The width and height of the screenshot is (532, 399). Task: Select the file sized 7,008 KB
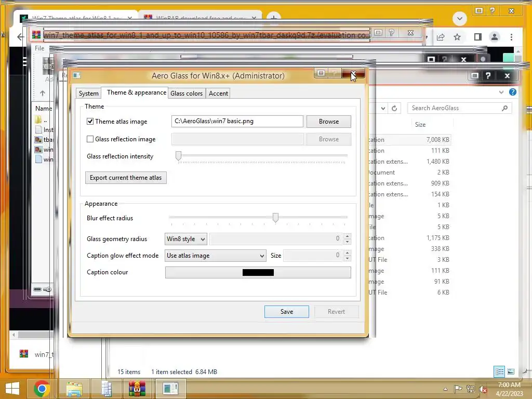coord(409,139)
